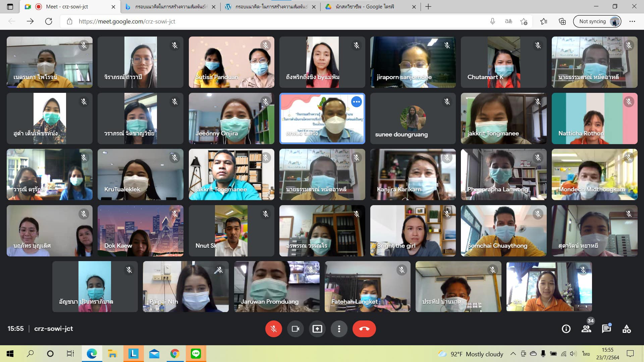
Task: Open File Explorer from taskbar
Action: (x=112, y=354)
